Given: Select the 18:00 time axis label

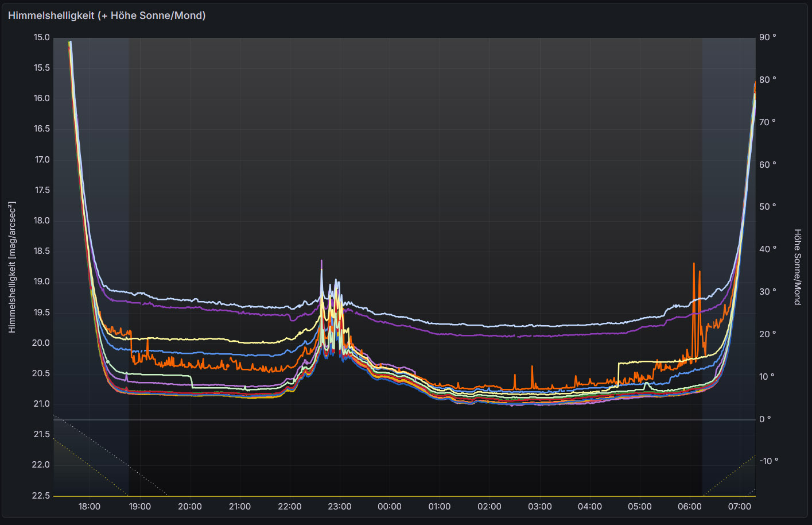Looking at the screenshot, I should pyautogui.click(x=89, y=506).
